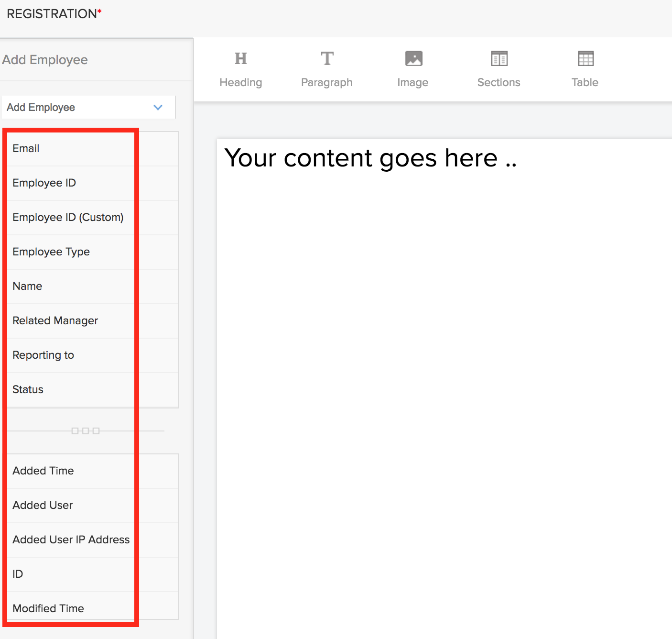Choose the Sections layout icon

pos(499,59)
